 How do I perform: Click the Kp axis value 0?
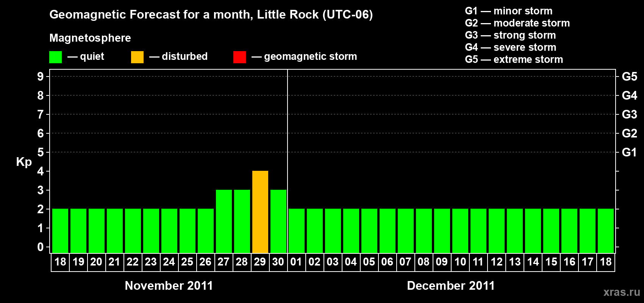[41, 247]
